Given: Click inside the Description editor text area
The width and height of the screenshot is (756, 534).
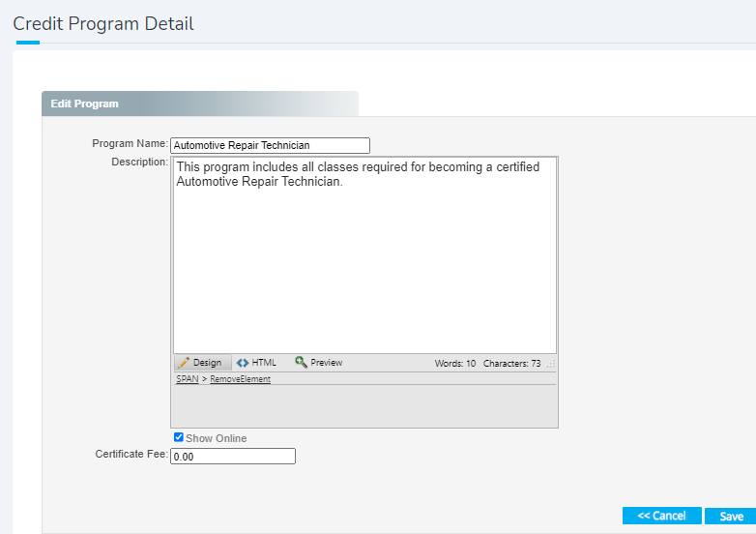Looking at the screenshot, I should (x=364, y=255).
